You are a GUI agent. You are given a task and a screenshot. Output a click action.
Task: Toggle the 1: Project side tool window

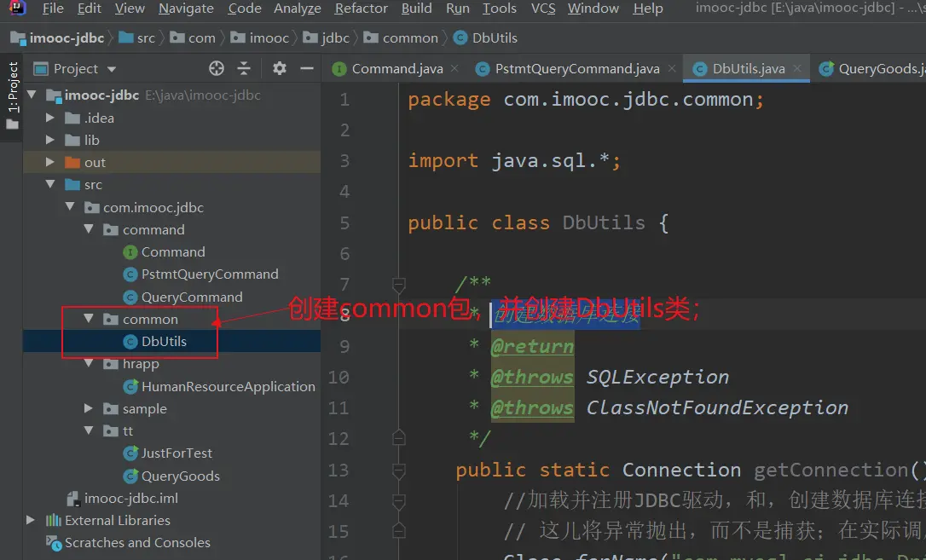coord(12,88)
